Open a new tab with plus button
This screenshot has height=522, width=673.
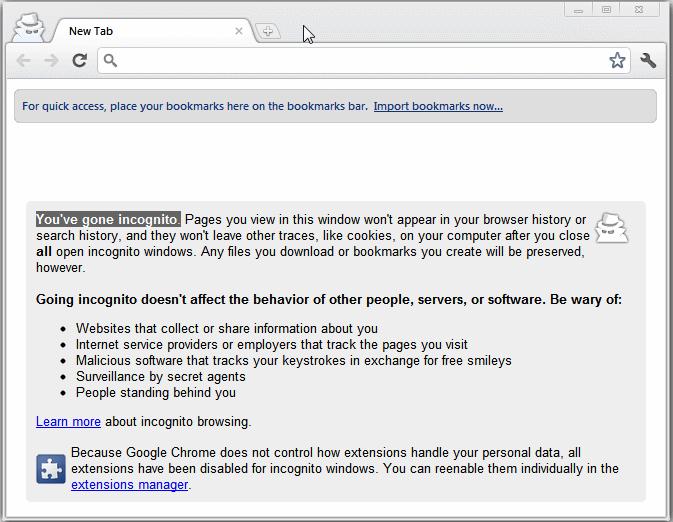(268, 32)
